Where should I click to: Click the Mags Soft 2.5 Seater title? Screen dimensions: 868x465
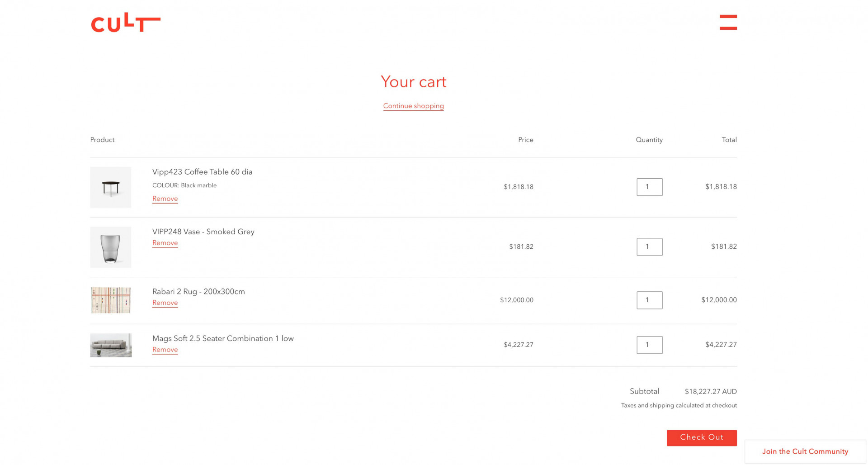coord(223,338)
